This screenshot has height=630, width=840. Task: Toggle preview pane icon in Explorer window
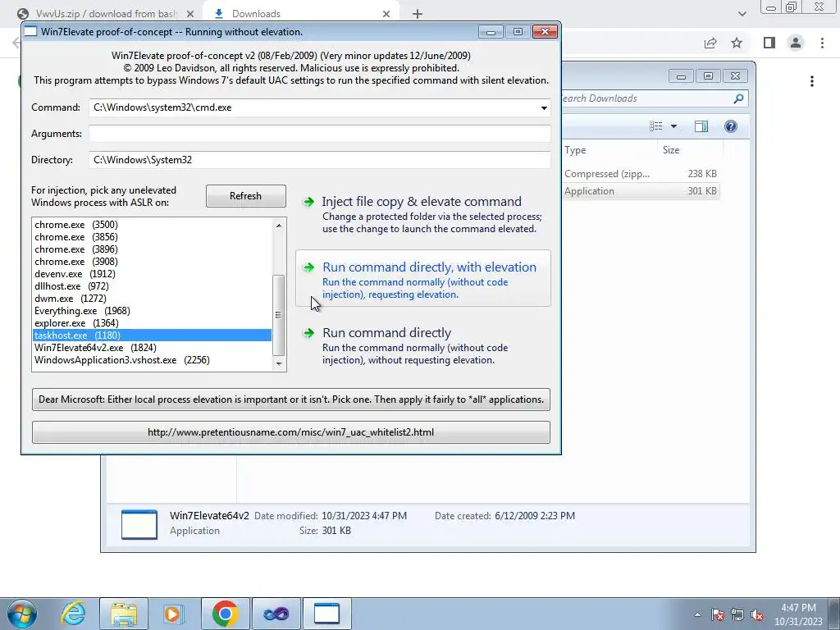click(x=701, y=126)
